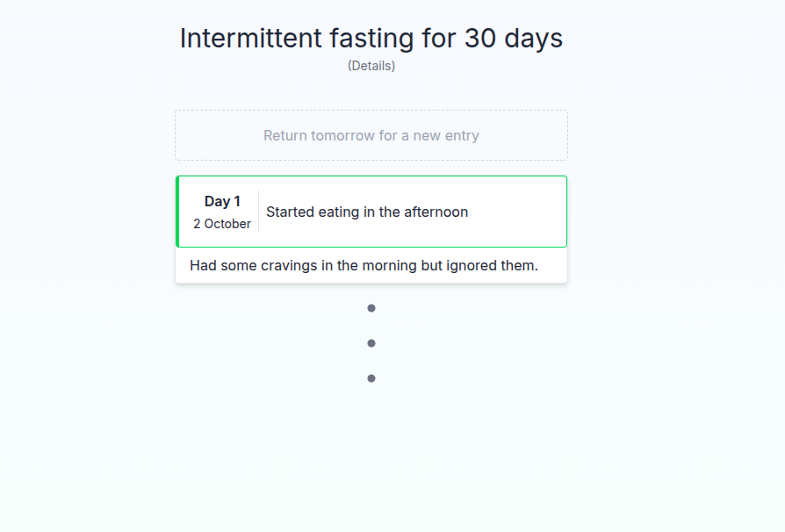785x532 pixels.
Task: Click the bottom placeholder dot marker
Action: click(x=371, y=377)
